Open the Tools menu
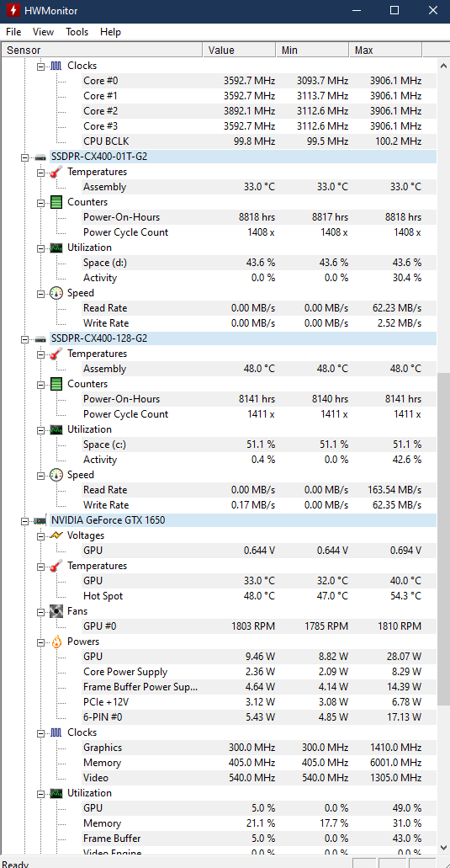This screenshot has height=868, width=450. click(x=77, y=31)
